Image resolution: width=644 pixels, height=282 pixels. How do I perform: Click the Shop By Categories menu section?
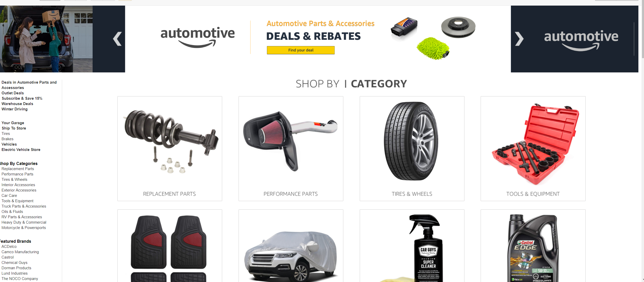pyautogui.click(x=19, y=163)
